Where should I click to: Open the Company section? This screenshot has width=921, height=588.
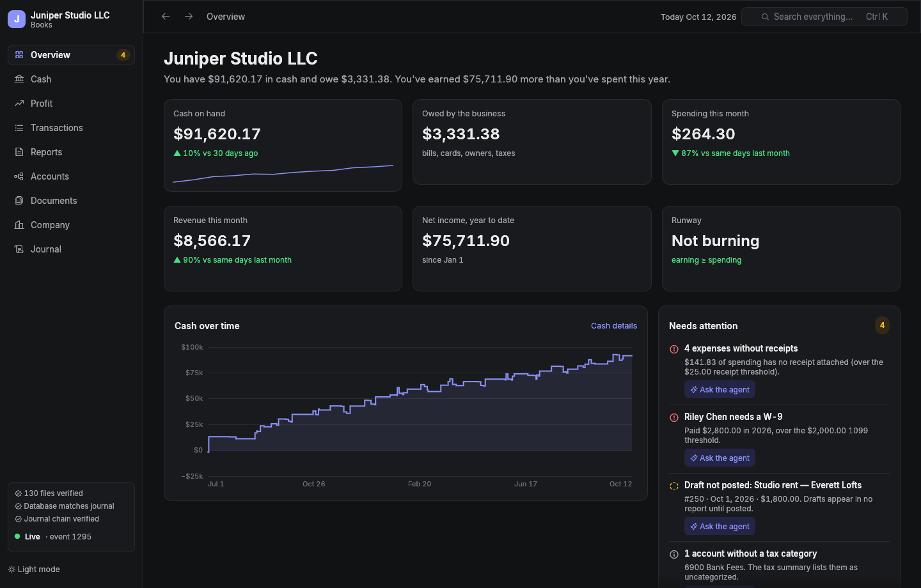click(71, 225)
